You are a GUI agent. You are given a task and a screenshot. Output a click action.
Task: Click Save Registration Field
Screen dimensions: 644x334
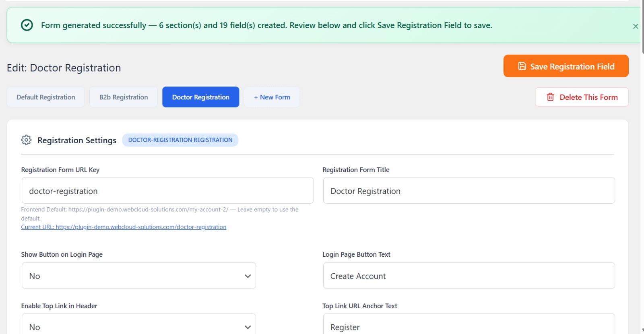point(566,66)
